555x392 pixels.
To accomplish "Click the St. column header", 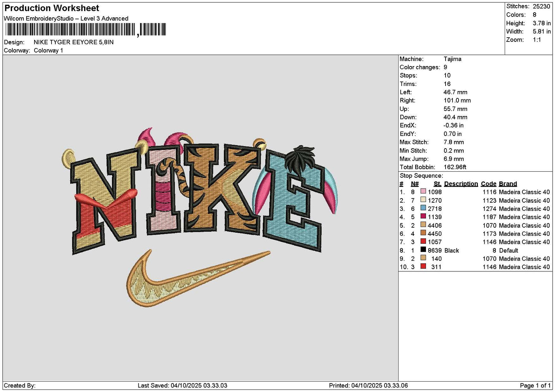I will (437, 184).
